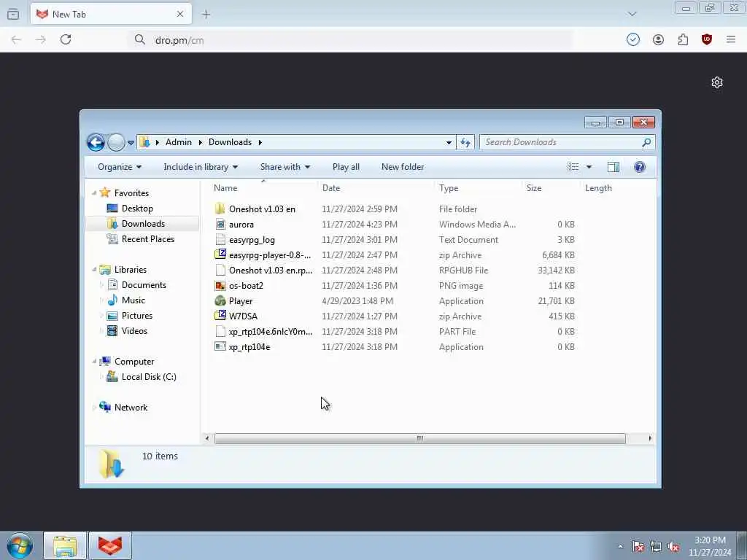Screen dimensions: 747x560
Task: Open the uBlock Origin shield icon
Action: (706, 39)
